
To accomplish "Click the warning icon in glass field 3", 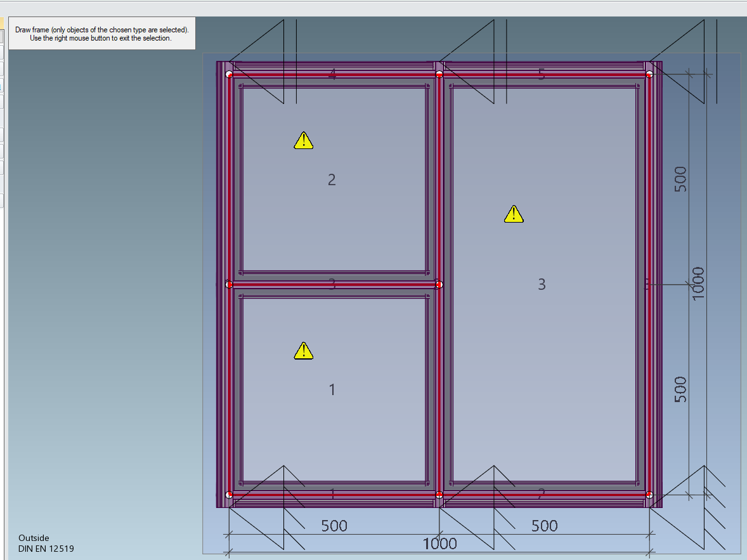I will click(x=514, y=214).
